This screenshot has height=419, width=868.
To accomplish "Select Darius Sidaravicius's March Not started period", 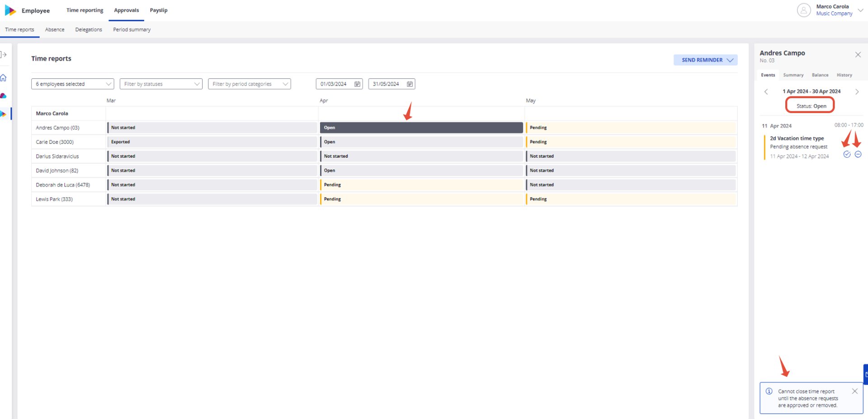I will coord(212,156).
